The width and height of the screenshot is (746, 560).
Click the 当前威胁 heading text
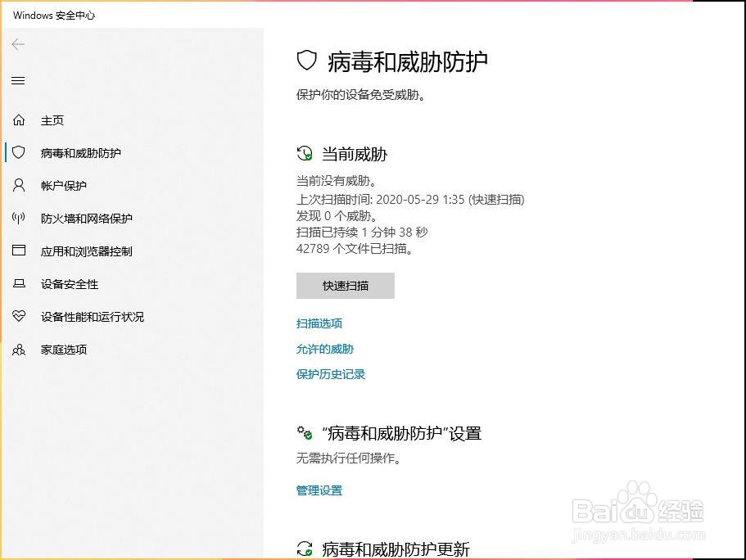pyautogui.click(x=355, y=154)
